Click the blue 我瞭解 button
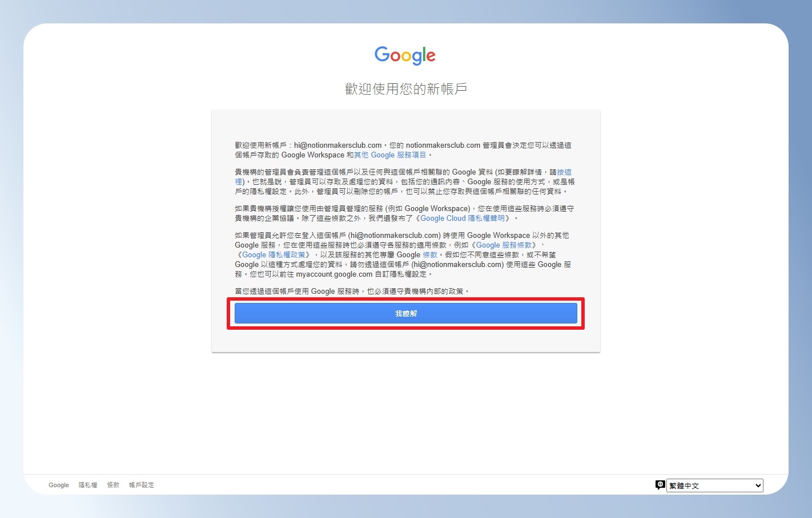The image size is (812, 518). 405,313
